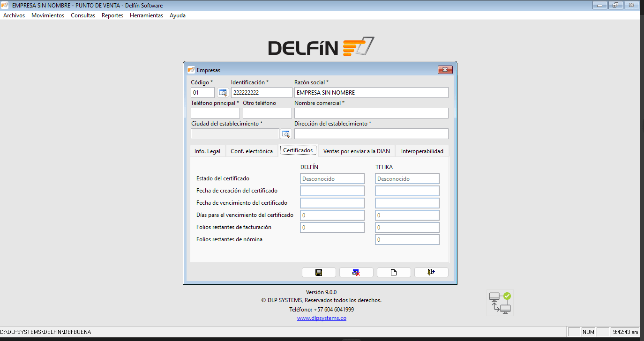The height and width of the screenshot is (341, 644).
Task: Delete the record with the red X icon
Action: [356, 272]
